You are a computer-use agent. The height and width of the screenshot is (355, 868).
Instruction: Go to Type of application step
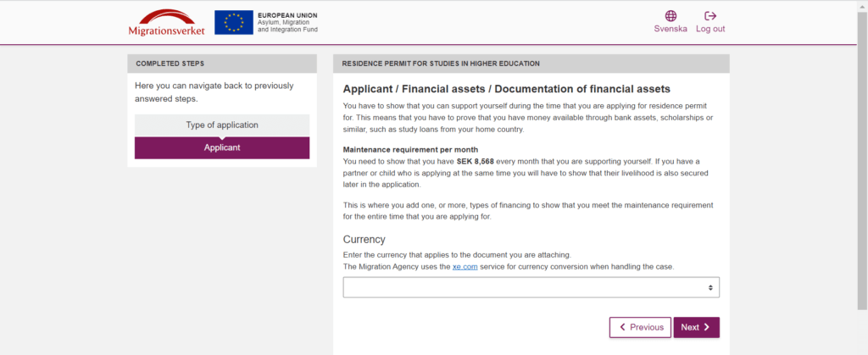[222, 125]
